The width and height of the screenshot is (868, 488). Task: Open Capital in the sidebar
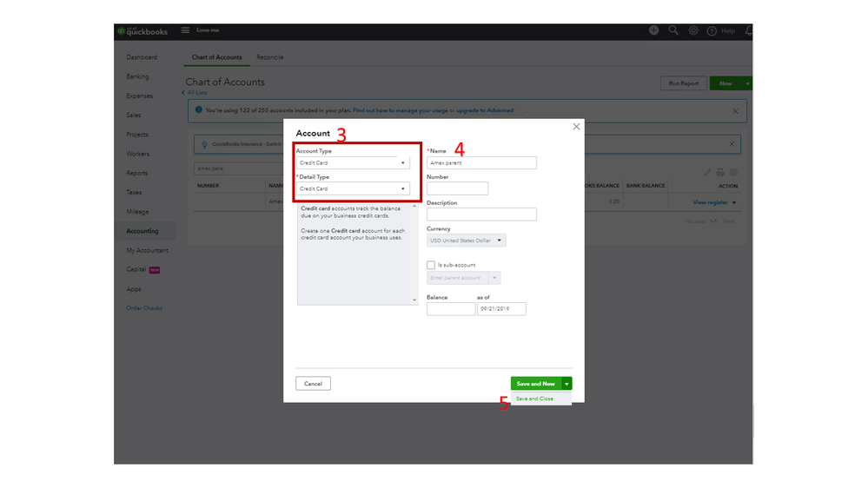pyautogui.click(x=136, y=269)
